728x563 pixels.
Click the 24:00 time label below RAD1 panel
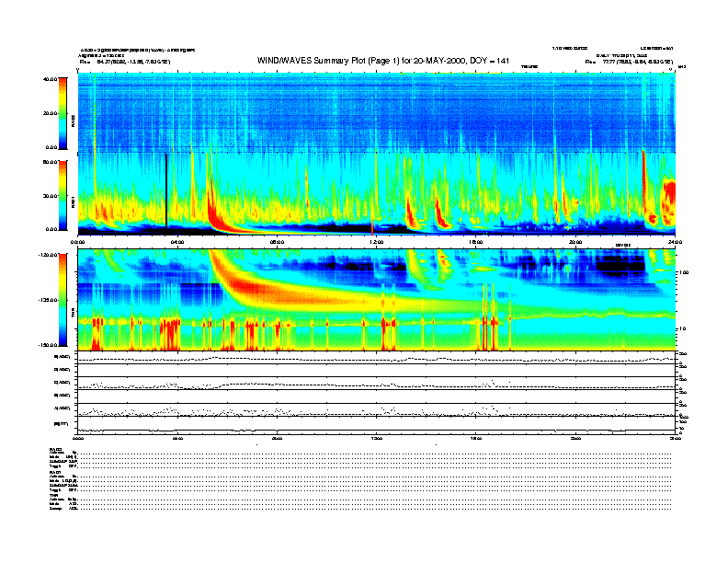click(x=675, y=242)
